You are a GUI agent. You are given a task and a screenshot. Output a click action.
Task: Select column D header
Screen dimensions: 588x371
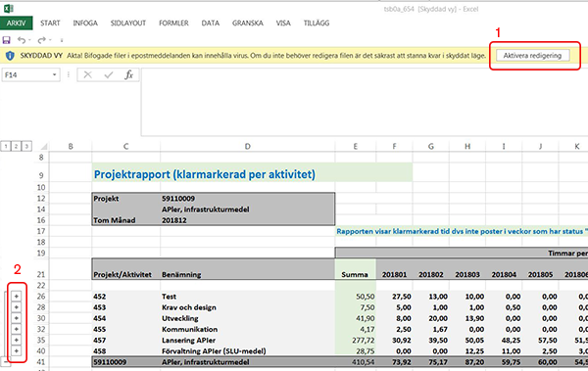tap(248, 147)
